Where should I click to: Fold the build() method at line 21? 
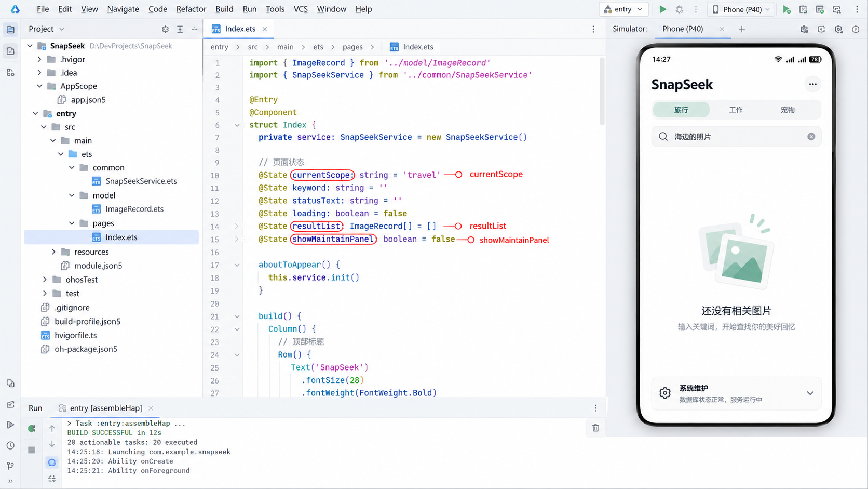click(x=237, y=316)
